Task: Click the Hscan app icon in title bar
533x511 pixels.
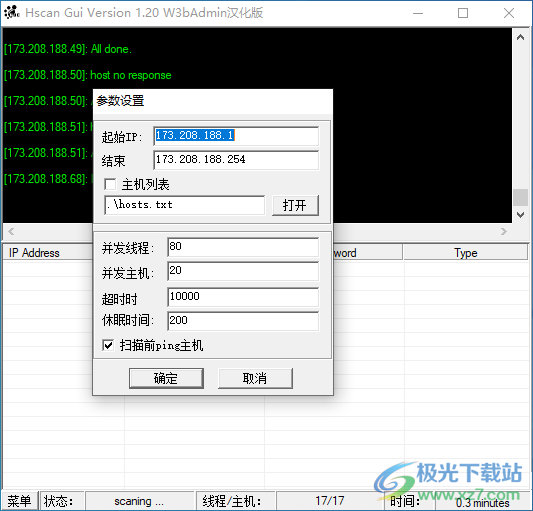Action: [12, 13]
